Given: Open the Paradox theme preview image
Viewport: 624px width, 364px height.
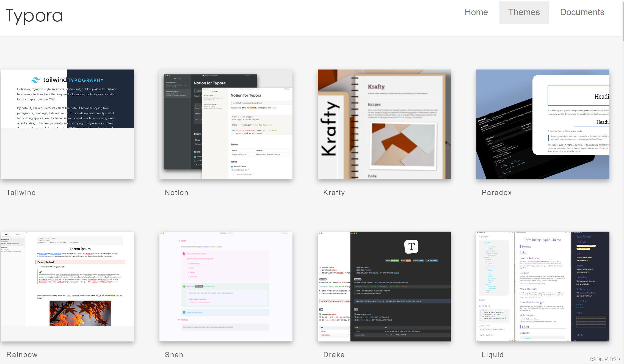Looking at the screenshot, I should pyautogui.click(x=543, y=124).
